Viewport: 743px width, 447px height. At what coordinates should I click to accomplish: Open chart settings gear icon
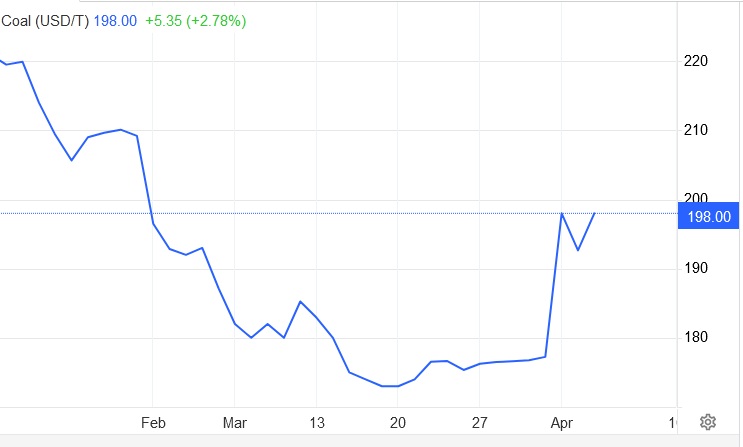pos(707,421)
